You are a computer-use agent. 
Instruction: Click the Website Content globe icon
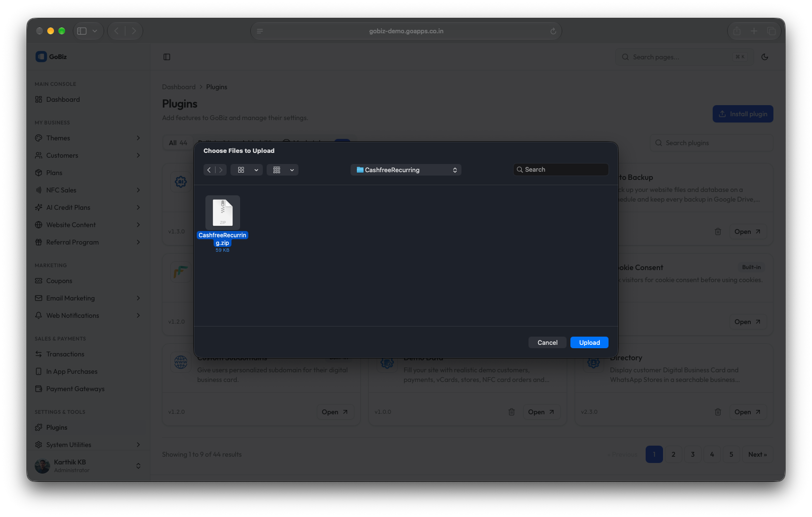(39, 225)
